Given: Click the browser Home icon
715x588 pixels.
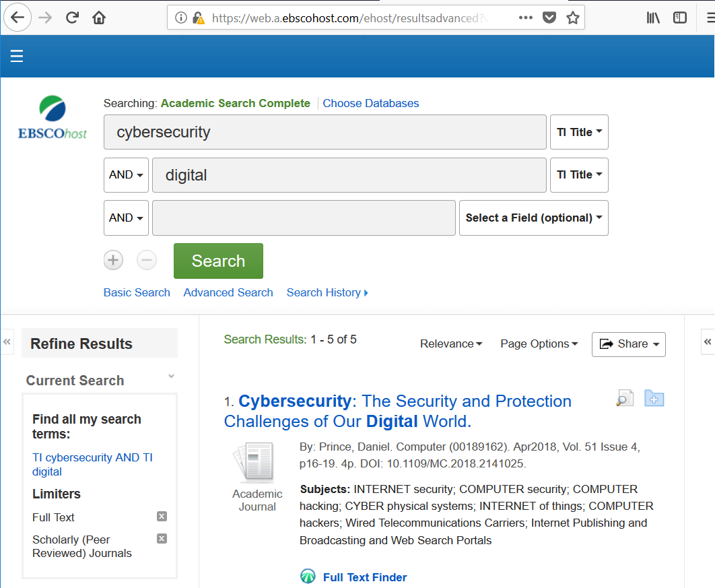Looking at the screenshot, I should tap(98, 18).
